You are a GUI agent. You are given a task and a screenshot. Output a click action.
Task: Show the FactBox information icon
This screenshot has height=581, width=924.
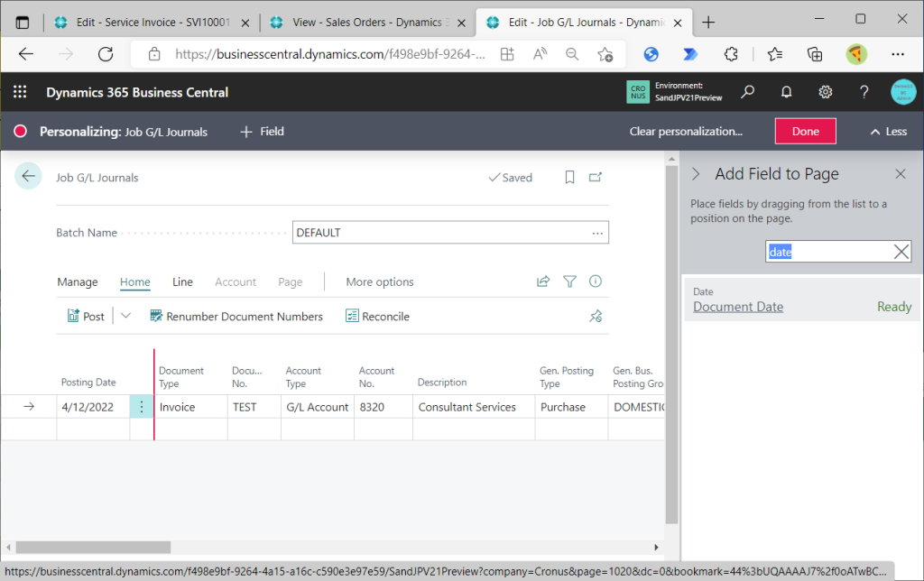point(596,281)
